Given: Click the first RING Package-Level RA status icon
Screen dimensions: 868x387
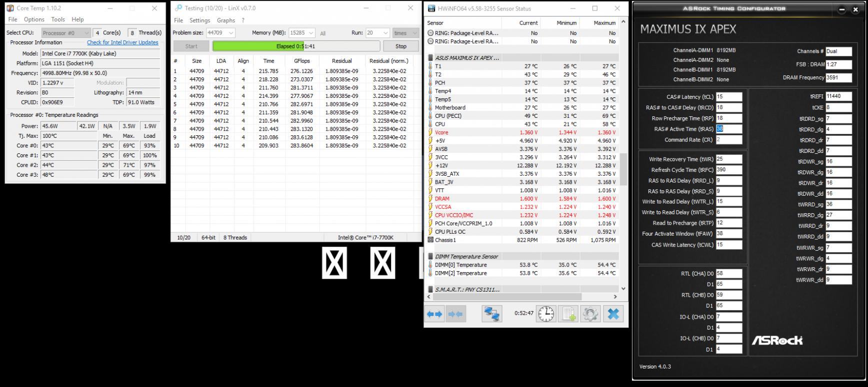Looking at the screenshot, I should (430, 33).
